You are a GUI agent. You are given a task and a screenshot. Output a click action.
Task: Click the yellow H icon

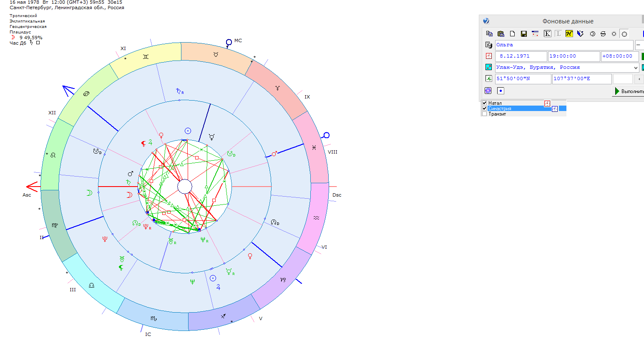tap(569, 34)
